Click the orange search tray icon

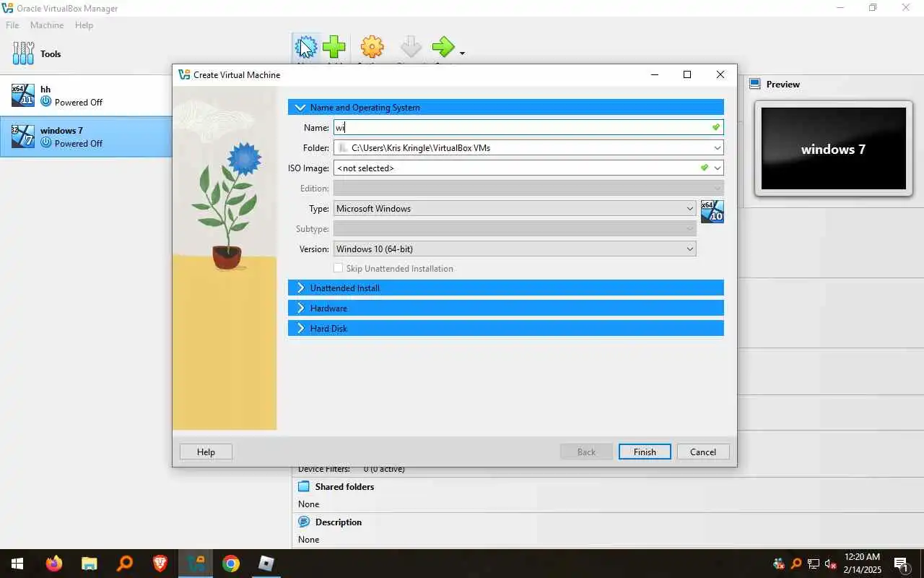point(796,564)
